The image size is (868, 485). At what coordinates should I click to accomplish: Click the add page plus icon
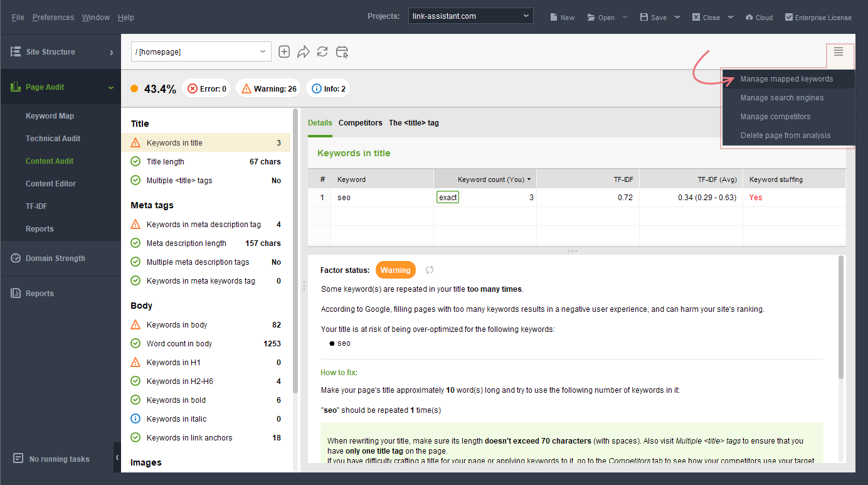[x=284, y=51]
